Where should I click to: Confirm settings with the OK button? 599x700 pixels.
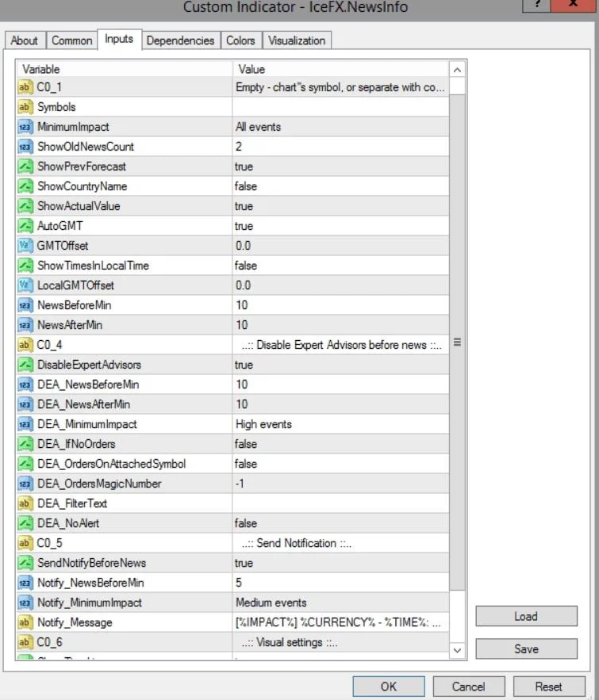pyautogui.click(x=388, y=686)
